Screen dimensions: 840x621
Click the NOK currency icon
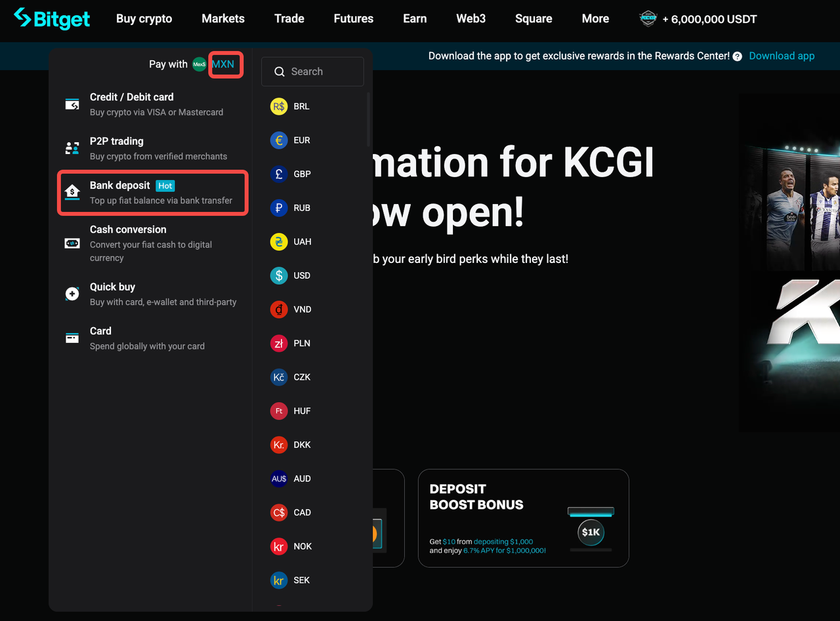[279, 546]
